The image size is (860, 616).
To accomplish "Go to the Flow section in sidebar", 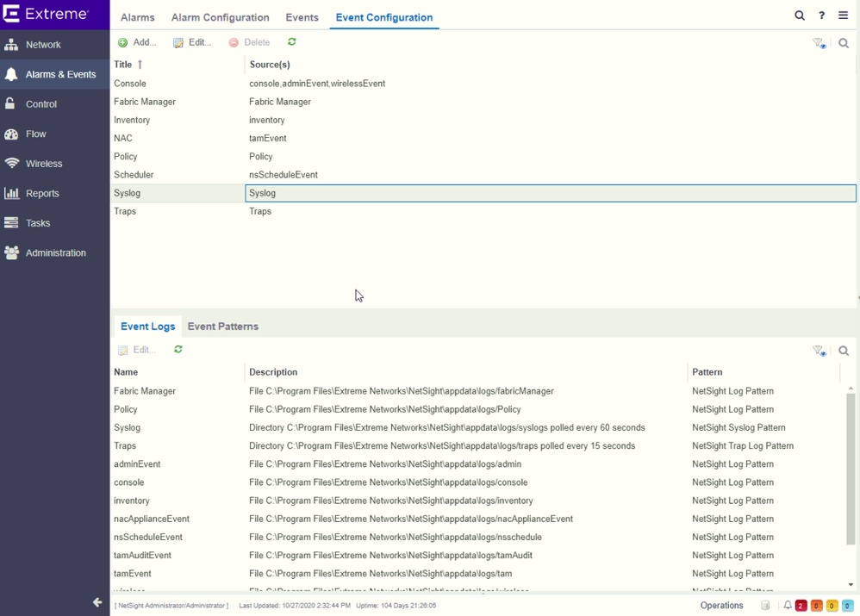I will click(55, 134).
